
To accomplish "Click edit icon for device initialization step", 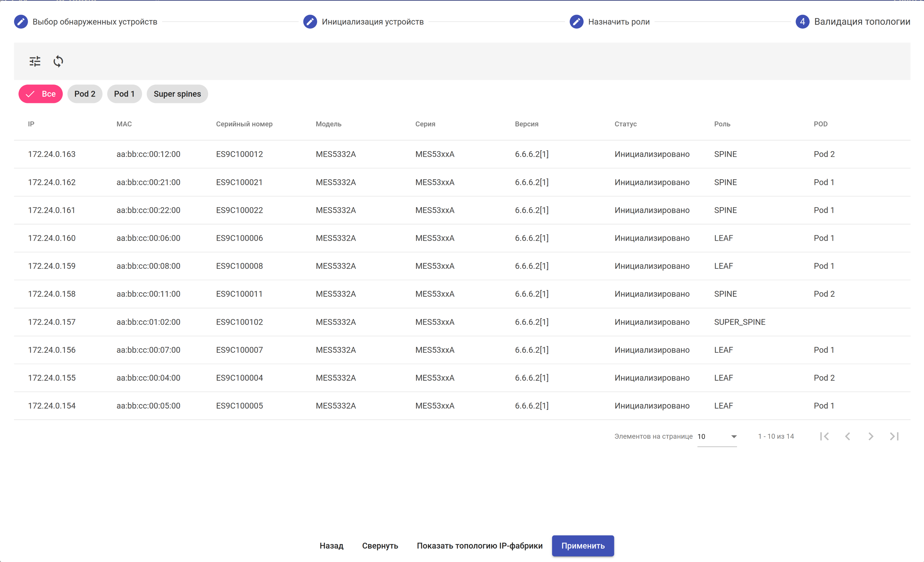I will [310, 22].
